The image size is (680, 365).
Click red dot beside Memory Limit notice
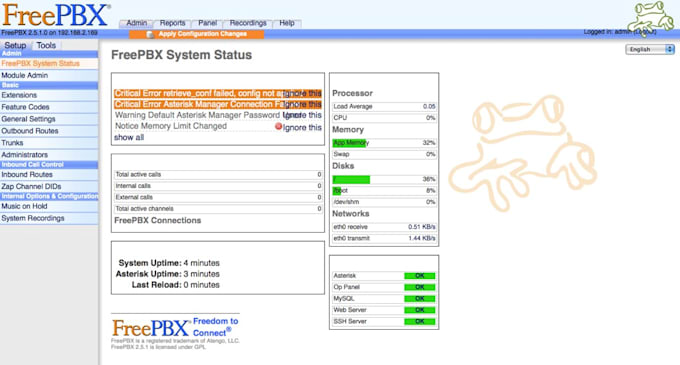[x=278, y=126]
